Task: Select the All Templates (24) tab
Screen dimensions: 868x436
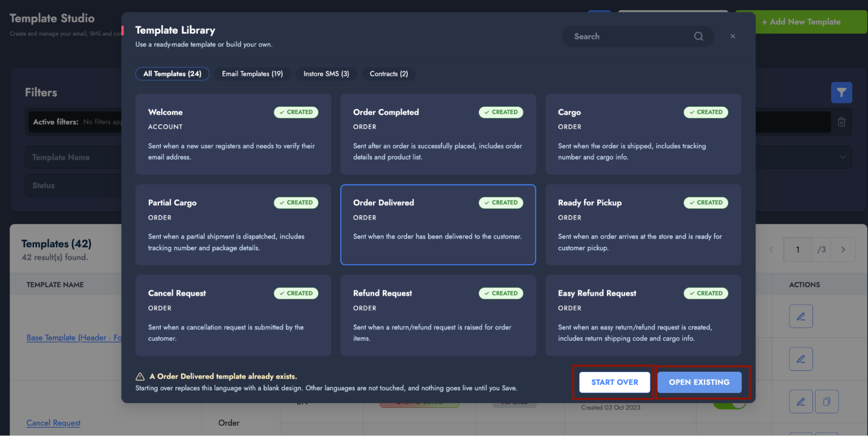Action: (172, 74)
